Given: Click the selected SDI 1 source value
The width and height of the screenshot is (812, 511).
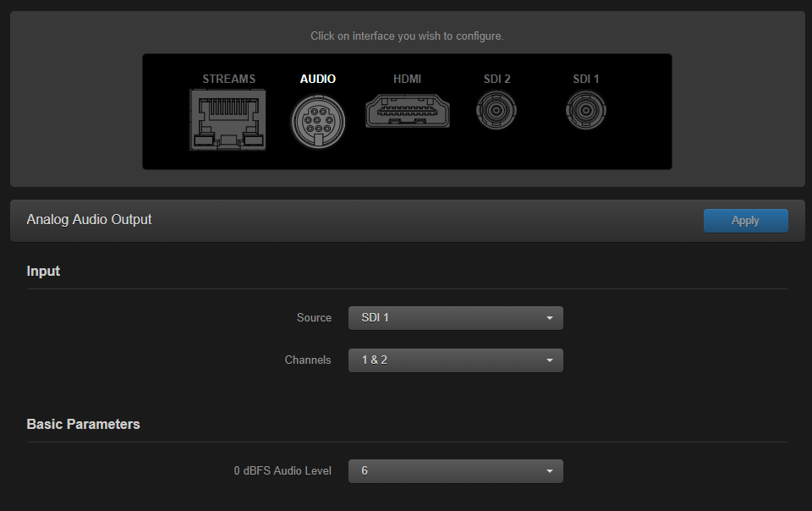Looking at the screenshot, I should coord(375,317).
